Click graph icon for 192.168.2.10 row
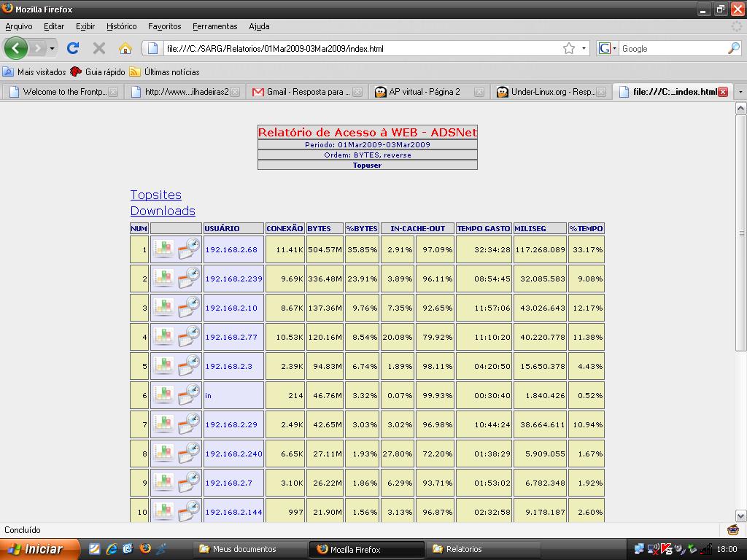This screenshot has width=747, height=560. click(x=163, y=307)
